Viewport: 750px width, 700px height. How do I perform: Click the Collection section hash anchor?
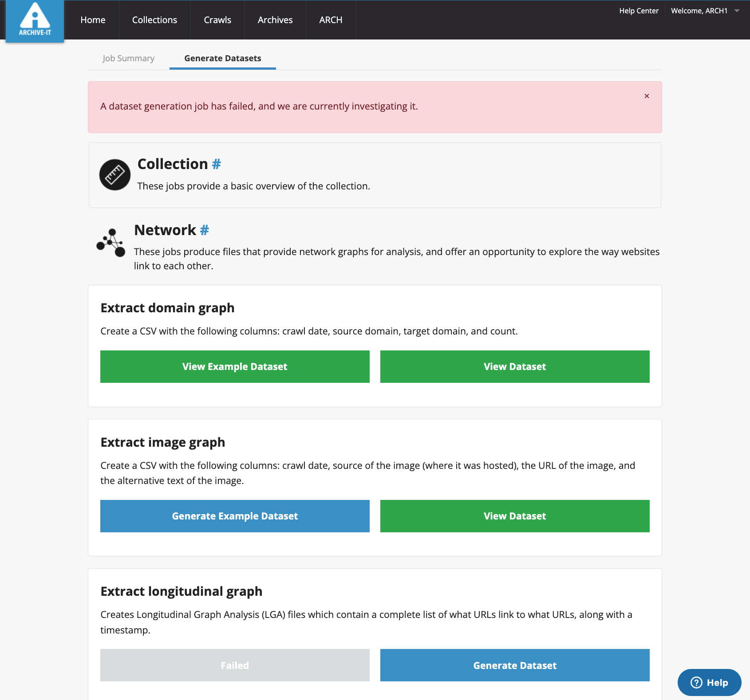(216, 164)
